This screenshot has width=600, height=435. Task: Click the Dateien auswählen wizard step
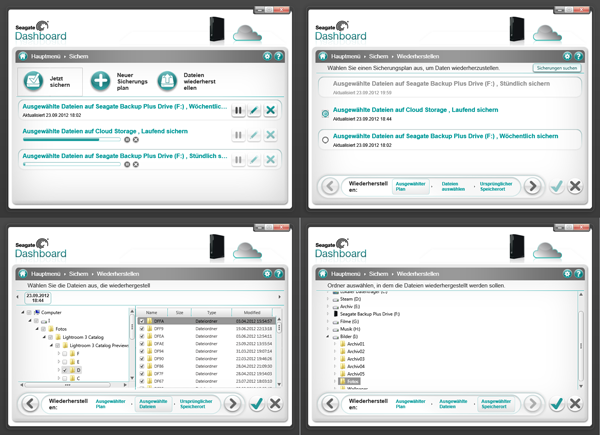pos(453,186)
